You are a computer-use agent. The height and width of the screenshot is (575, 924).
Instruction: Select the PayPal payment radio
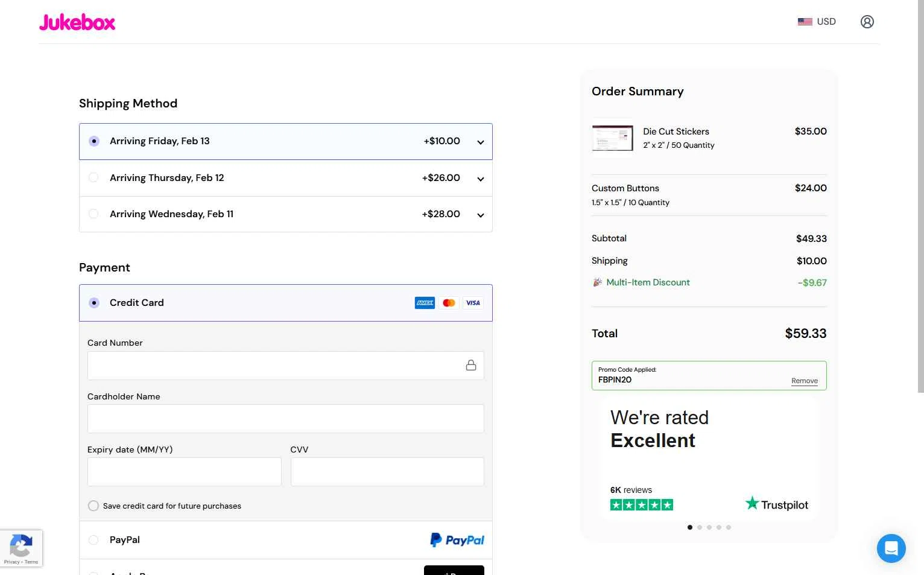(x=93, y=540)
